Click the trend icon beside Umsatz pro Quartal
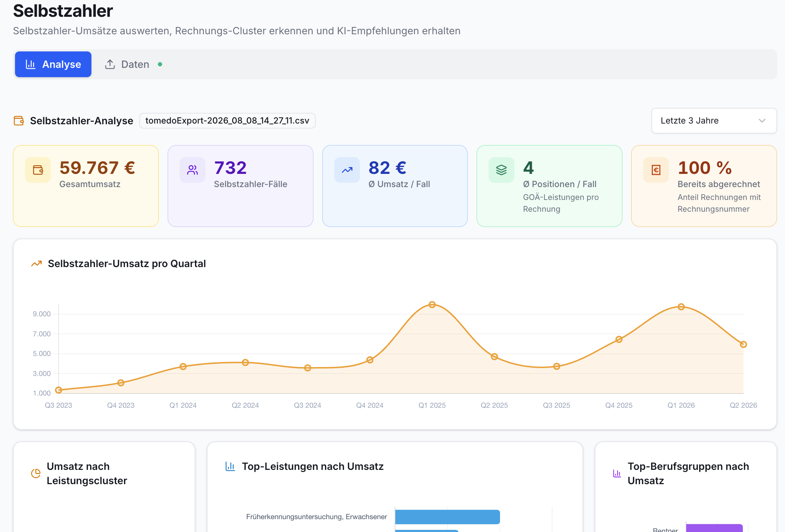This screenshot has width=785, height=532. 36,264
